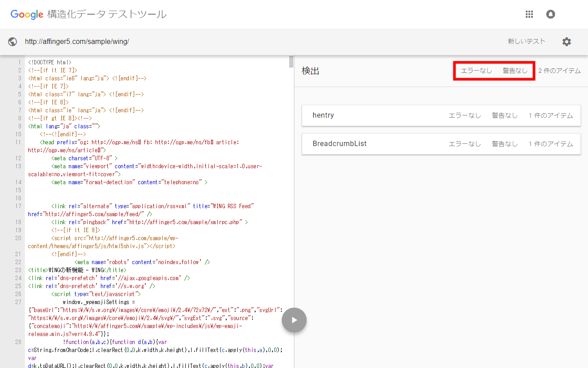Click the globe icon beside the URL
588x368 pixels.
(13, 42)
